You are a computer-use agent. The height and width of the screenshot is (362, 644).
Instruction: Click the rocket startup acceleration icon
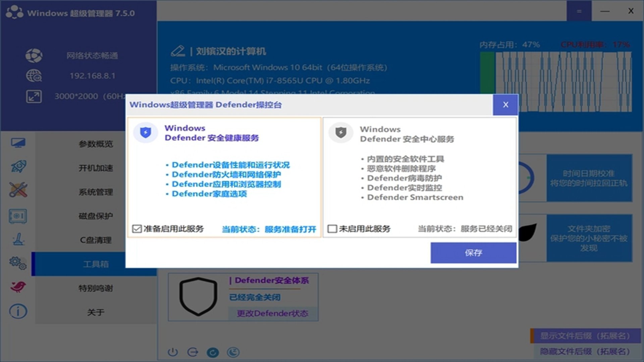click(x=18, y=167)
